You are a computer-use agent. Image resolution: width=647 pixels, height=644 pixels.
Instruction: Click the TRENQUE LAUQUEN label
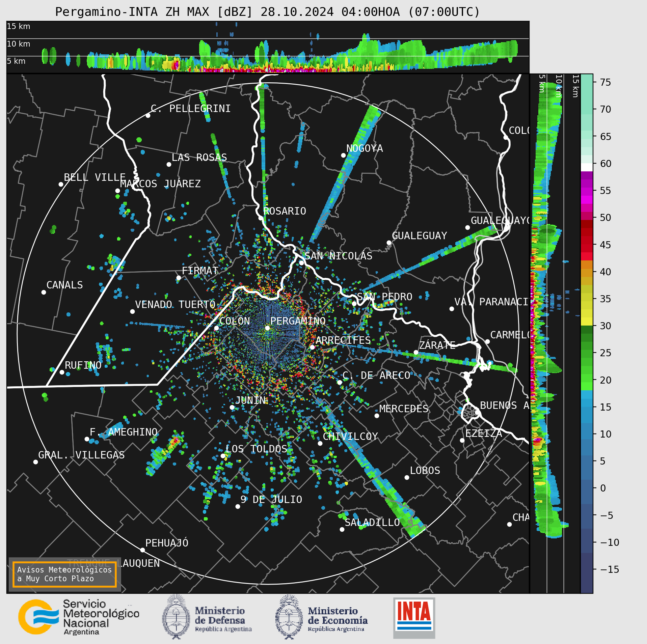[x=113, y=563]
